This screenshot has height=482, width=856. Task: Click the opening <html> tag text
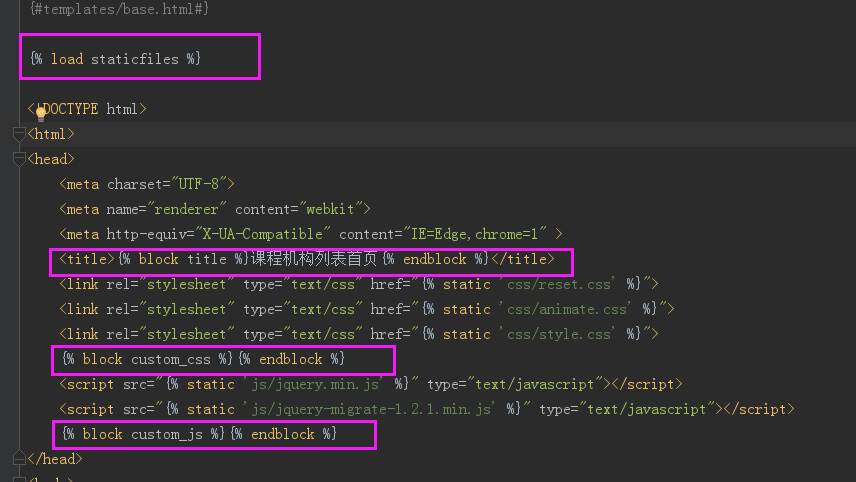51,134
